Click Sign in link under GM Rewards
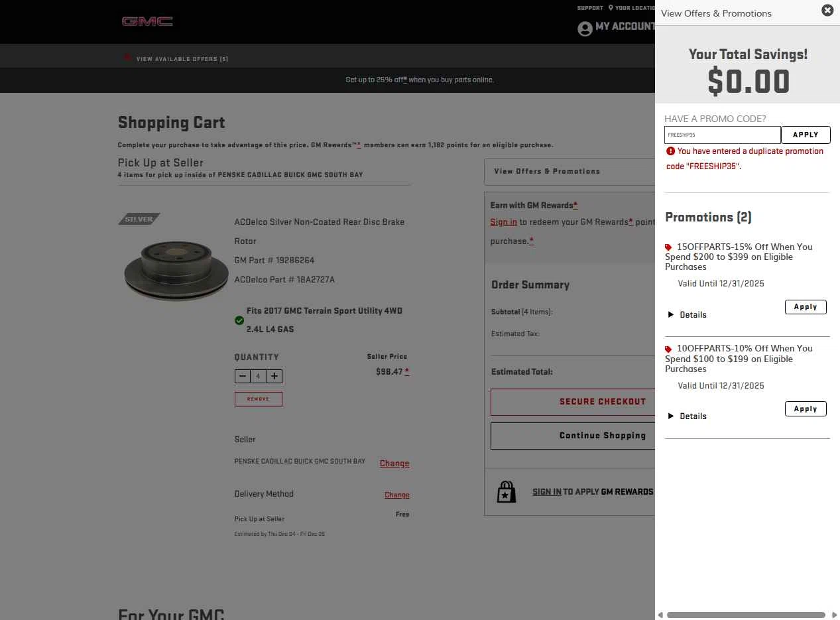Viewport: 840px width, 620px height. click(503, 222)
